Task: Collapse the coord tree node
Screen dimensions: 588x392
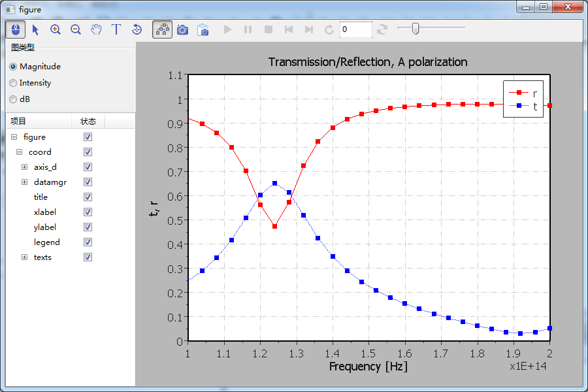Action: (x=20, y=152)
